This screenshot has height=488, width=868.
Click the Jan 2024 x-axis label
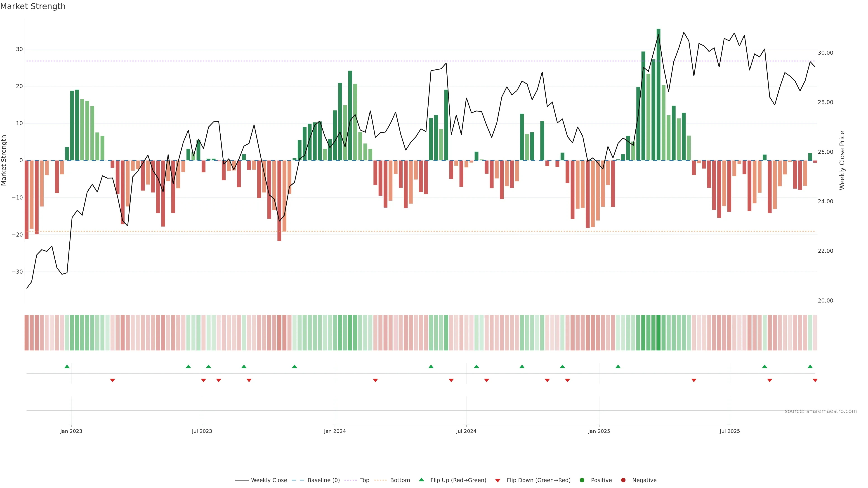[x=335, y=431]
